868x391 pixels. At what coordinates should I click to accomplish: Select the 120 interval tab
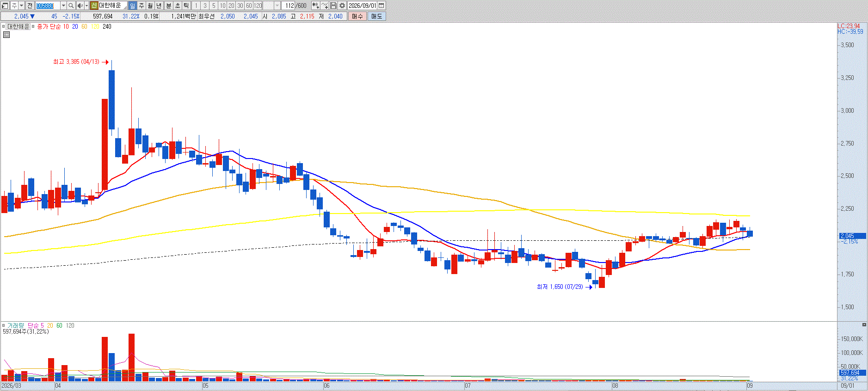coord(258,6)
